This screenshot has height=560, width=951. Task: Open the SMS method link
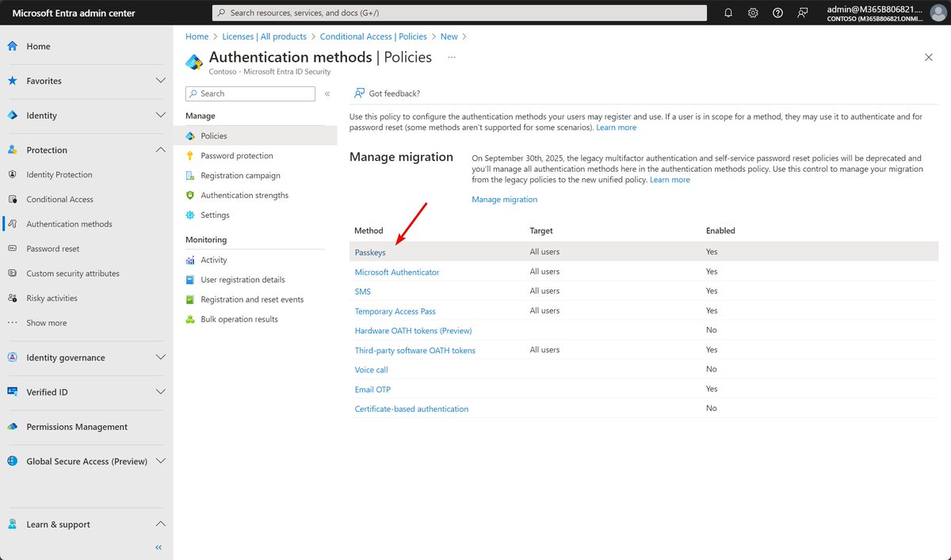pos(362,291)
